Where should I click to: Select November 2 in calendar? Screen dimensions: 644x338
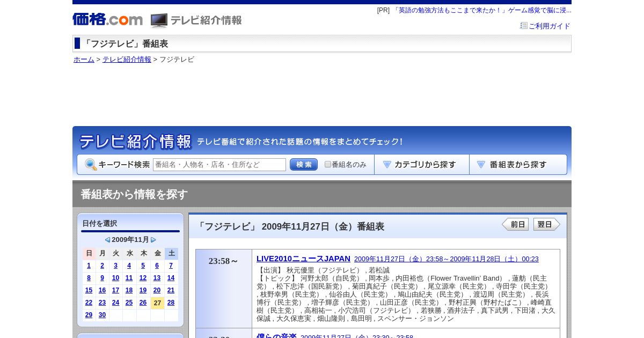pos(103,266)
